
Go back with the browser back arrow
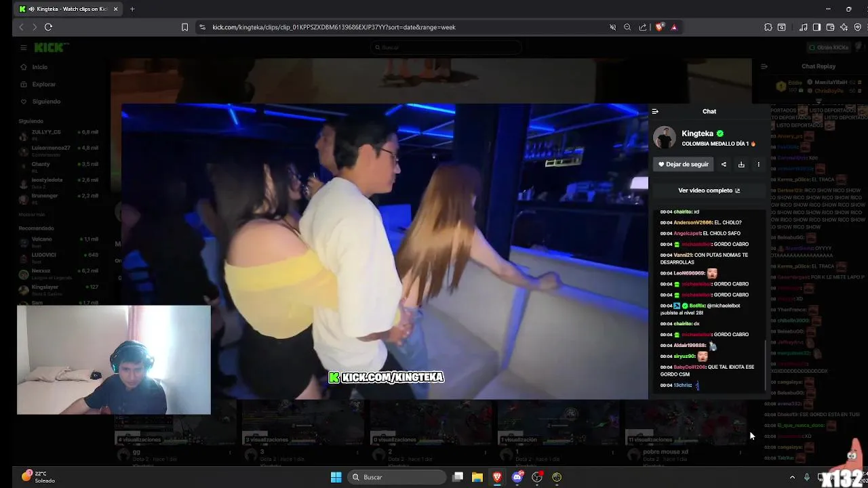point(21,27)
